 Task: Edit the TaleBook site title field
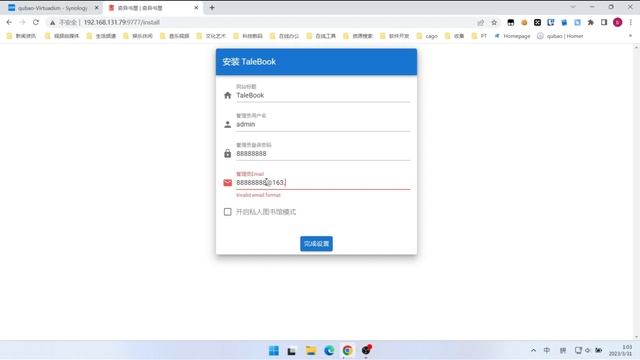tap(323, 95)
